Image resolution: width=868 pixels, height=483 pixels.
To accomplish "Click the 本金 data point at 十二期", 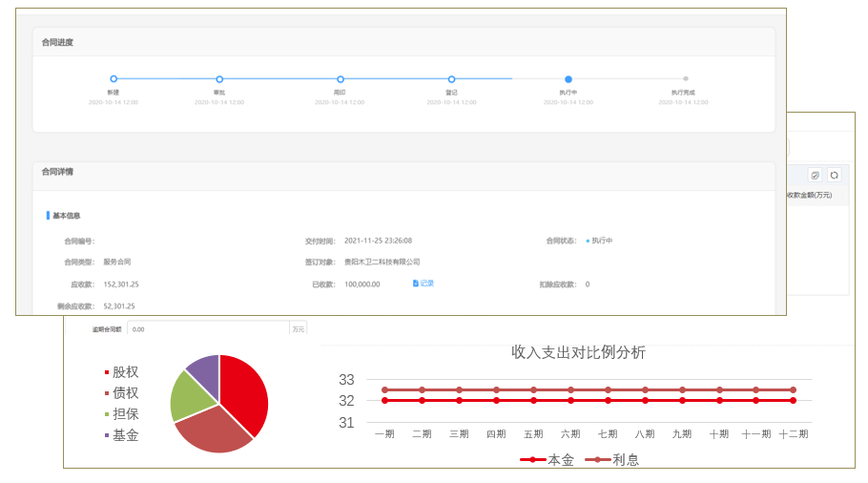I will tap(794, 401).
